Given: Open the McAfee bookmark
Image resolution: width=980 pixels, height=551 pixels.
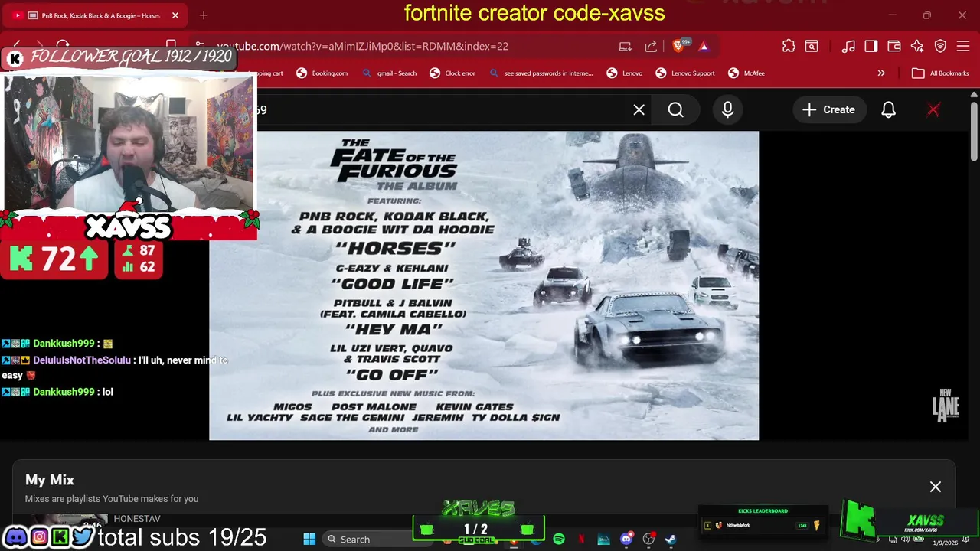Looking at the screenshot, I should tap(746, 73).
